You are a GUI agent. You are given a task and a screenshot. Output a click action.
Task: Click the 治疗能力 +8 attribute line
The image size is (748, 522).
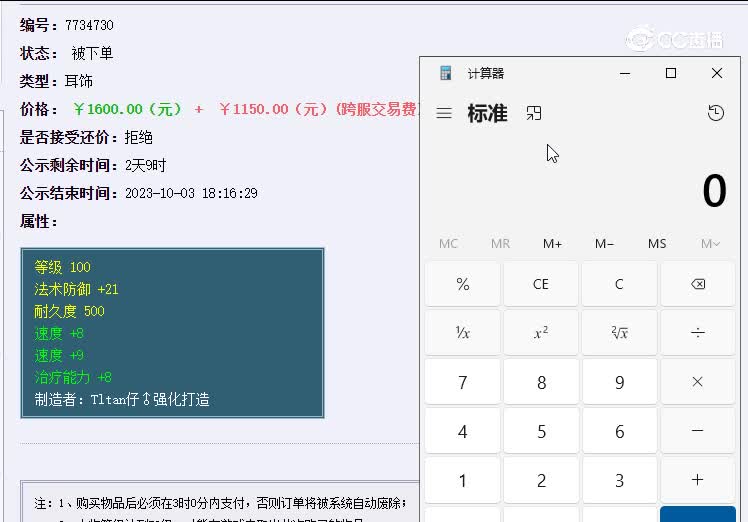[x=73, y=377]
